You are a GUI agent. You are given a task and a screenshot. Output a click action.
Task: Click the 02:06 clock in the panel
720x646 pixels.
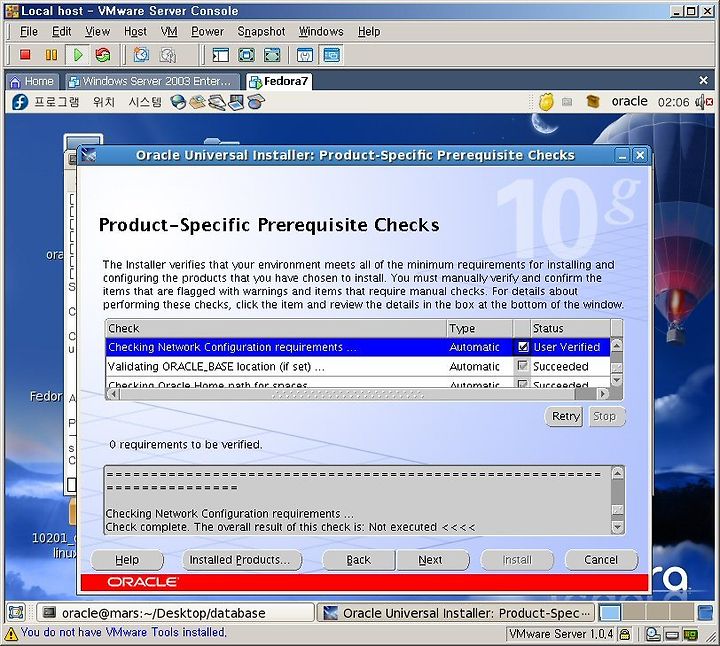coord(673,102)
